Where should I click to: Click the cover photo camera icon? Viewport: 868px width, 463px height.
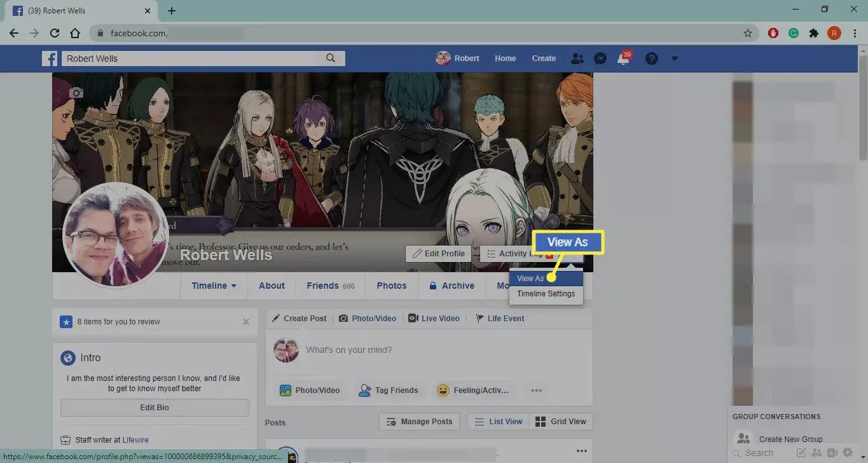click(x=77, y=93)
